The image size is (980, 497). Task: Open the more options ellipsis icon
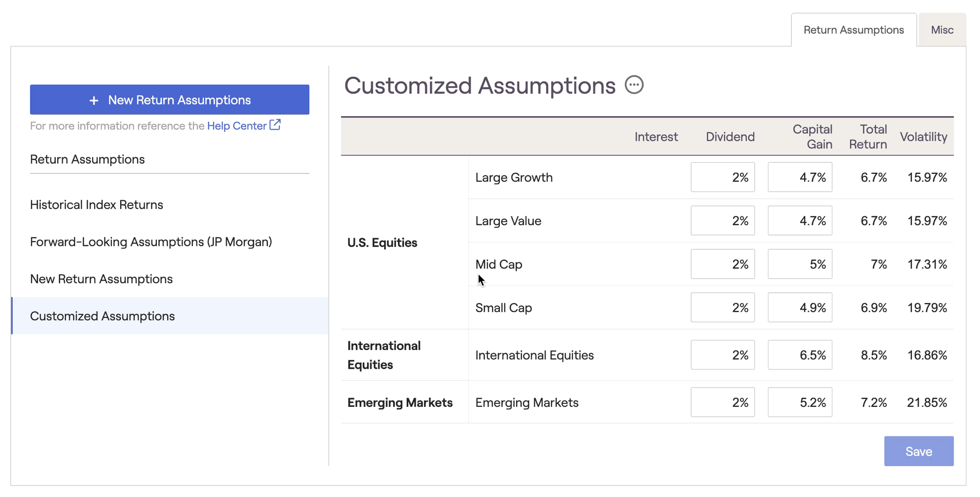click(x=634, y=85)
